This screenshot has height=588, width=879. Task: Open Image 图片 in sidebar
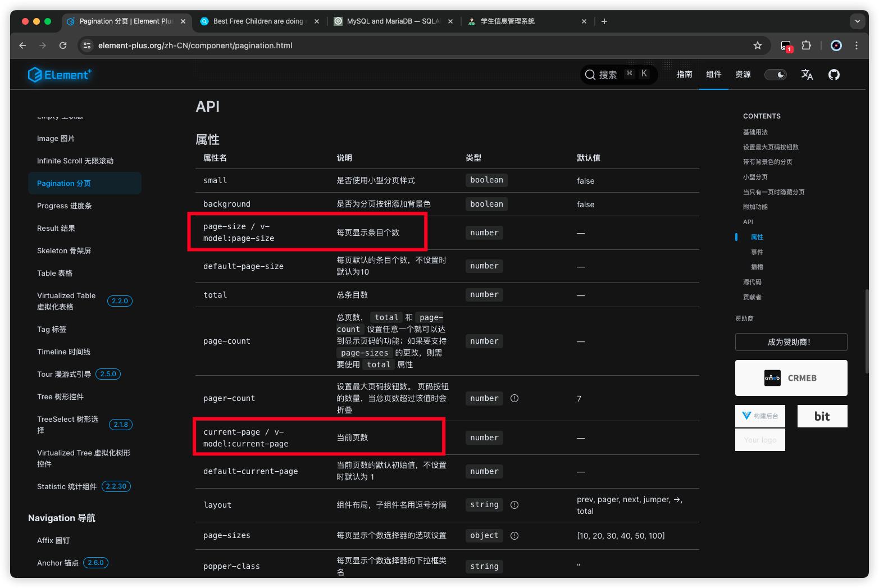click(x=56, y=139)
